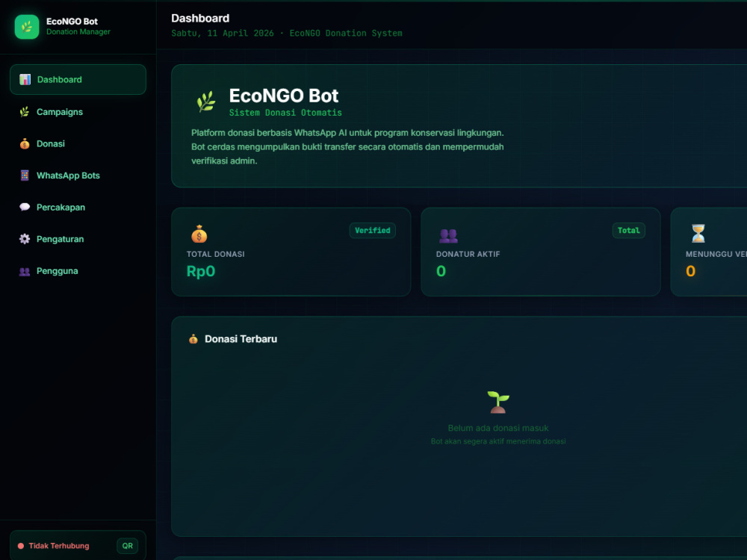Click the Verified badge on Total Donasi
The image size is (747, 560).
point(373,231)
